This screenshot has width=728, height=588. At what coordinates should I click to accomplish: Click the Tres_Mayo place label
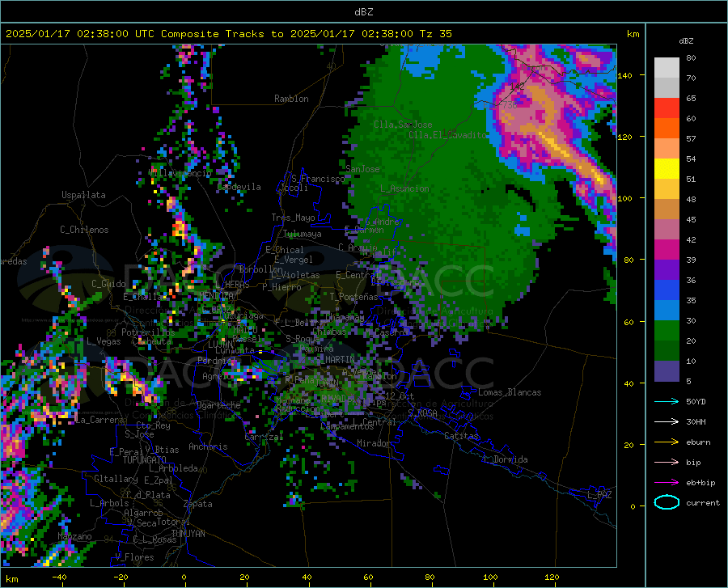point(293,218)
